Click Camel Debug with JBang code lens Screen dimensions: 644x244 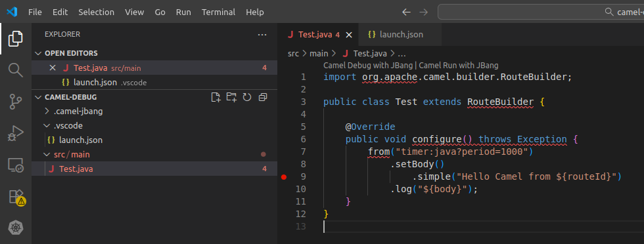[367, 65]
